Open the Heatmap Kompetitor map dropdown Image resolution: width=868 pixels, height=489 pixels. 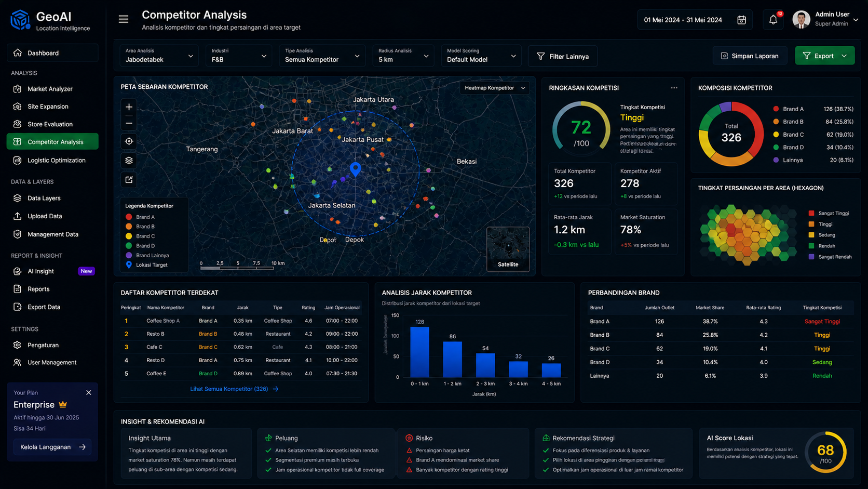495,88
